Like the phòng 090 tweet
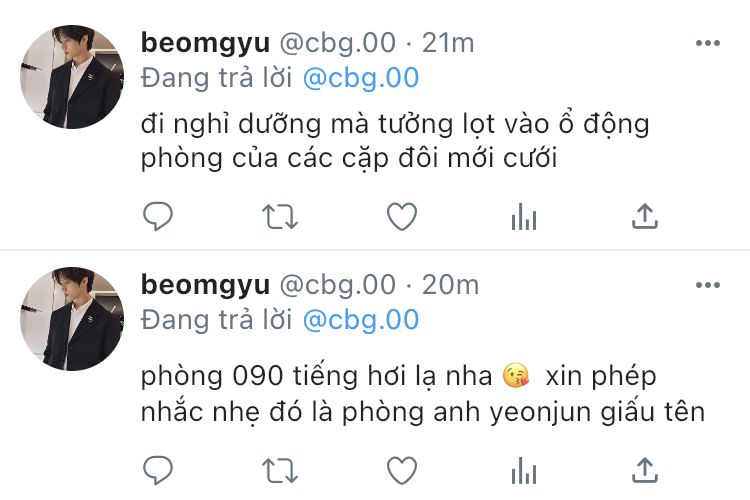The width and height of the screenshot is (750, 500). tap(402, 470)
